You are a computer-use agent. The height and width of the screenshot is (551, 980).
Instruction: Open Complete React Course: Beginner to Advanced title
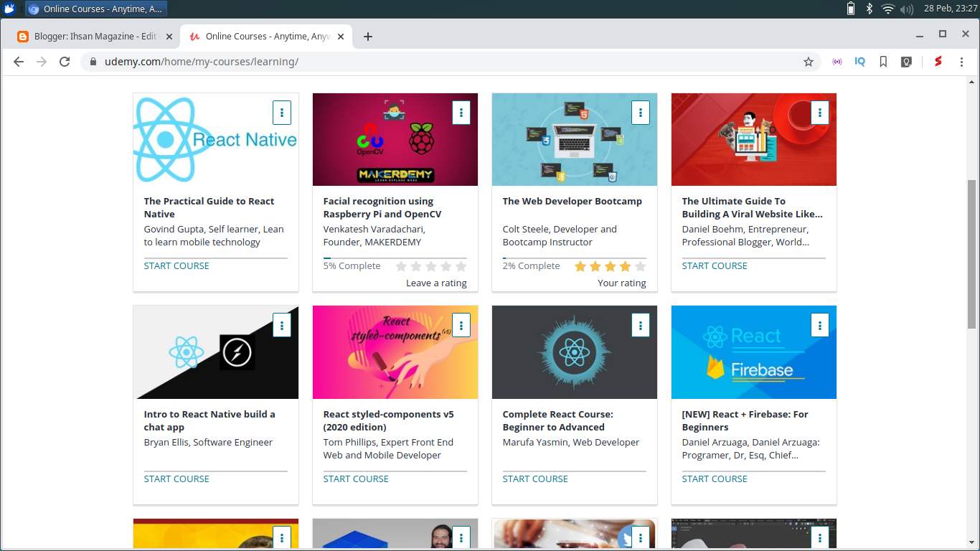558,420
